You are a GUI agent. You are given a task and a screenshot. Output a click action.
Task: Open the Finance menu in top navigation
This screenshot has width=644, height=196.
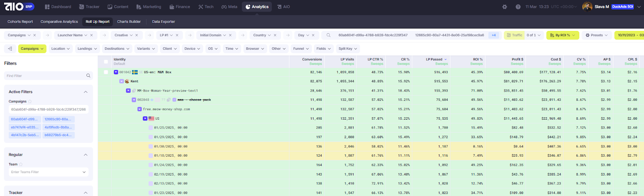pyautogui.click(x=180, y=7)
